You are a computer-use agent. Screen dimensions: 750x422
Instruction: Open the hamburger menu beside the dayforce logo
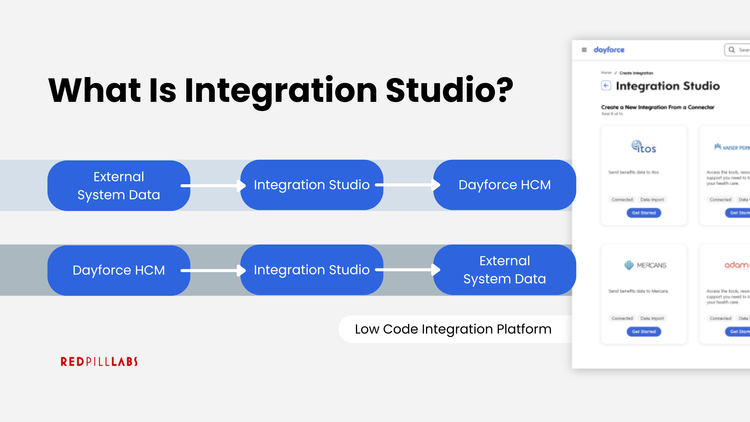(584, 50)
